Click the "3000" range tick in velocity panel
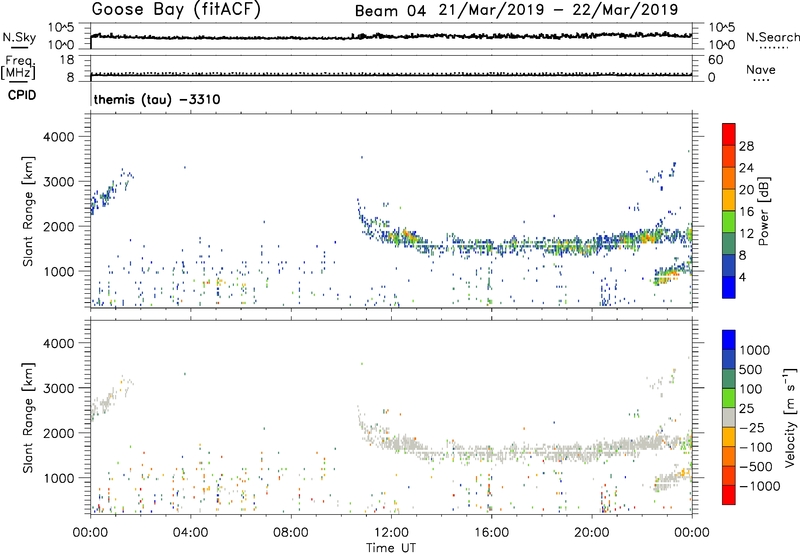 (59, 388)
